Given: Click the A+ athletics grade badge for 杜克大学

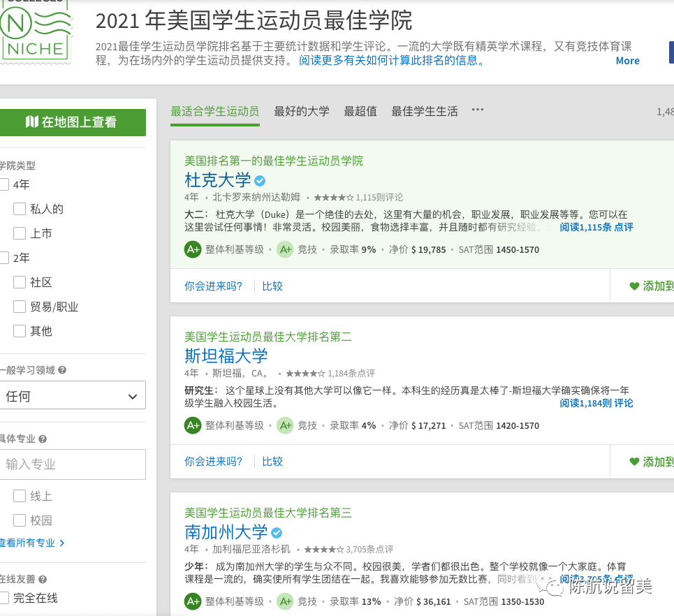Looking at the screenshot, I should 285,249.
